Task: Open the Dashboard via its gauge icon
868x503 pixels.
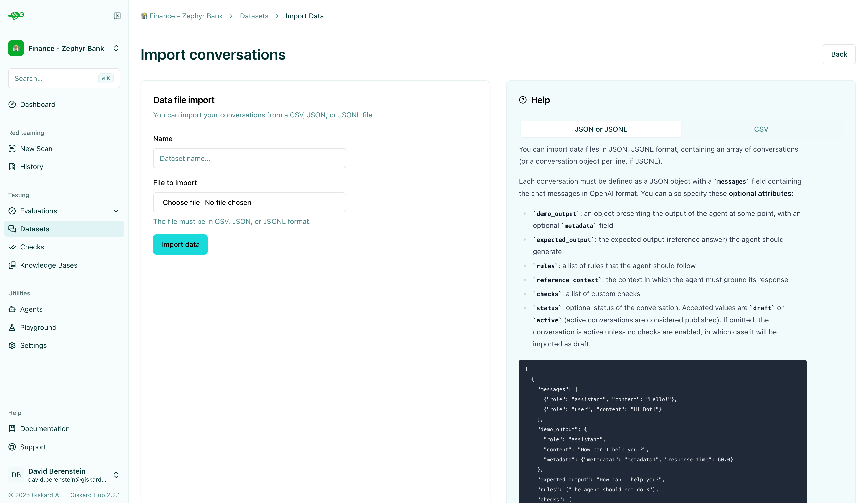Action: point(12,104)
